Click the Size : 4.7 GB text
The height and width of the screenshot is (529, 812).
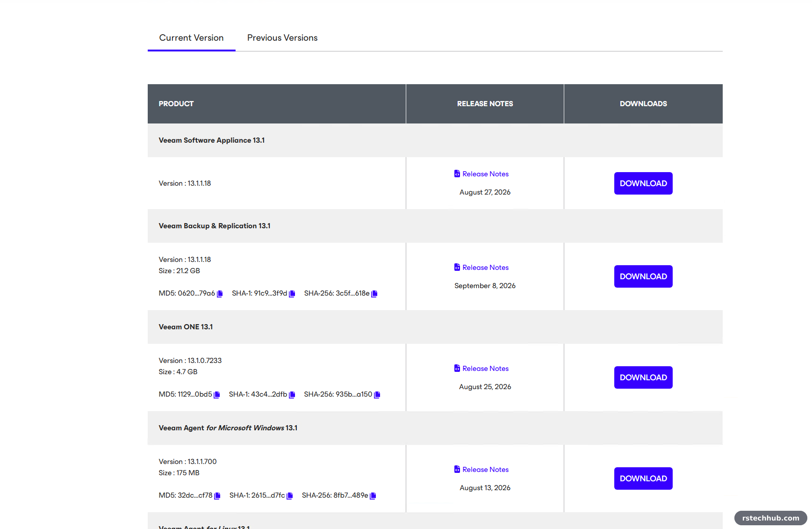(x=178, y=372)
